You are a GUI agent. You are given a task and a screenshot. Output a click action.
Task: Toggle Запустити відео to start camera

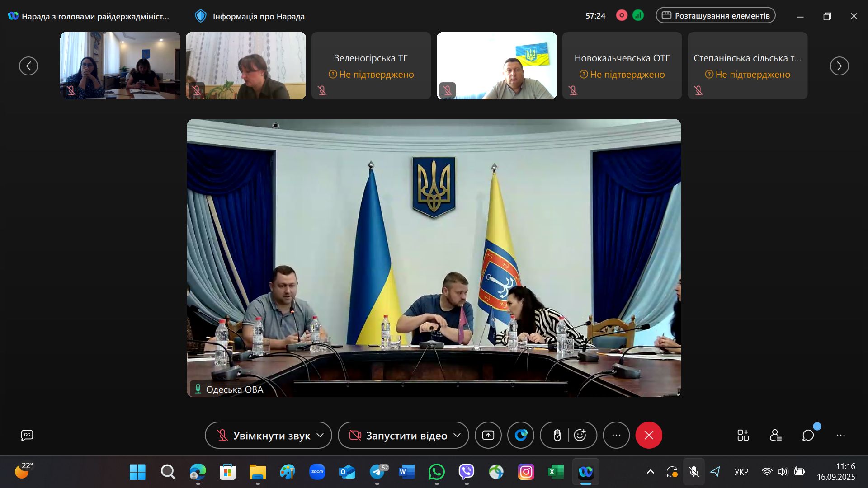tap(398, 435)
